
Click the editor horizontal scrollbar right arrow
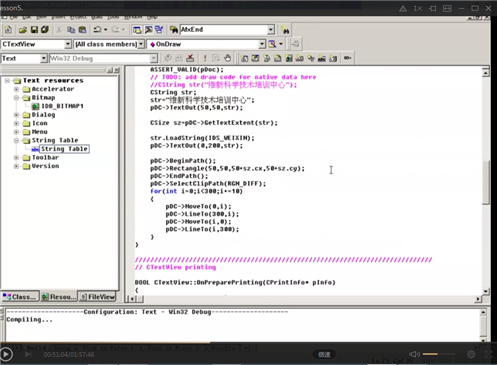(478, 299)
